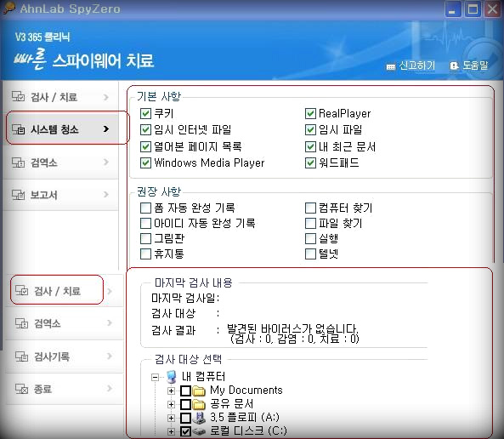Click the 보고서 sidebar icon

tap(18, 195)
